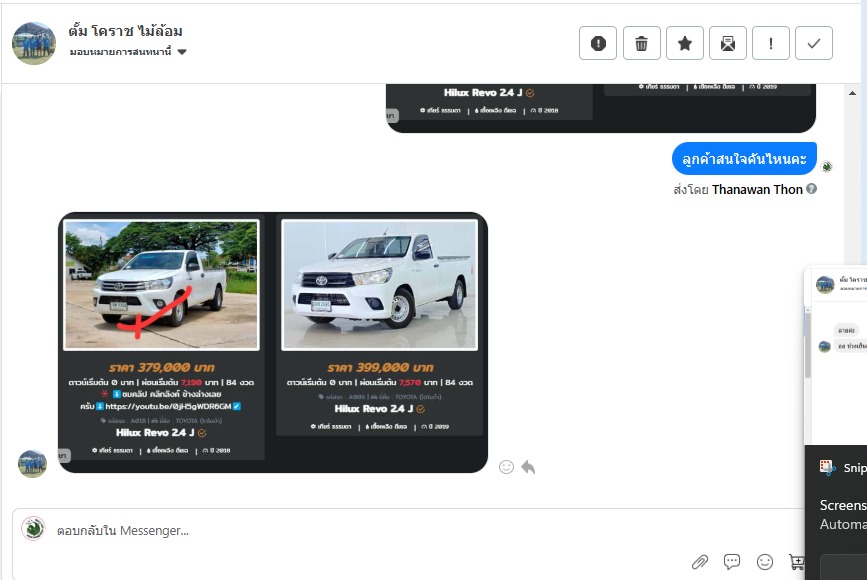Screen dimensions: 867x580
Task: Click the help icon beside Thanawan Thon
Action: point(812,189)
